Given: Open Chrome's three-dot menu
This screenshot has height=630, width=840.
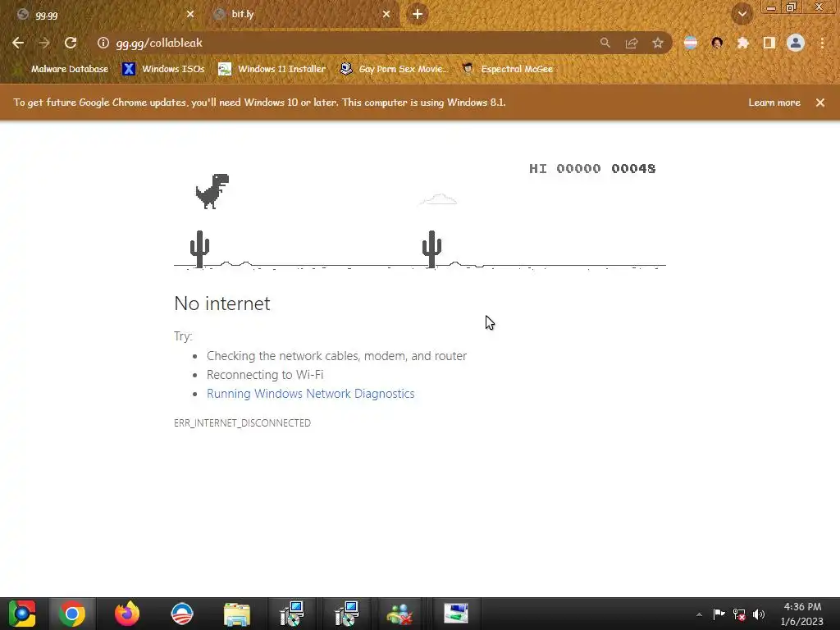Looking at the screenshot, I should point(822,43).
